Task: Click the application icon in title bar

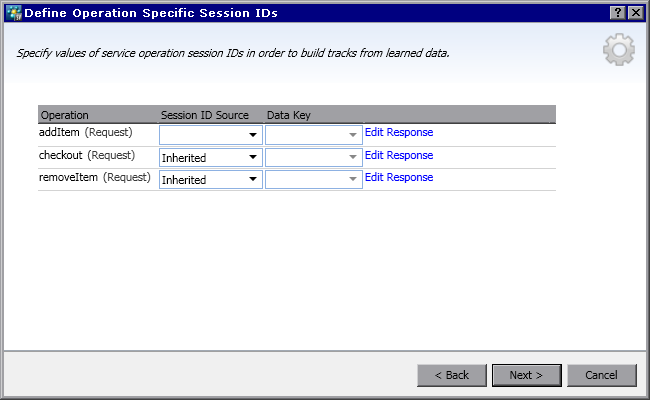Action: tap(13, 13)
